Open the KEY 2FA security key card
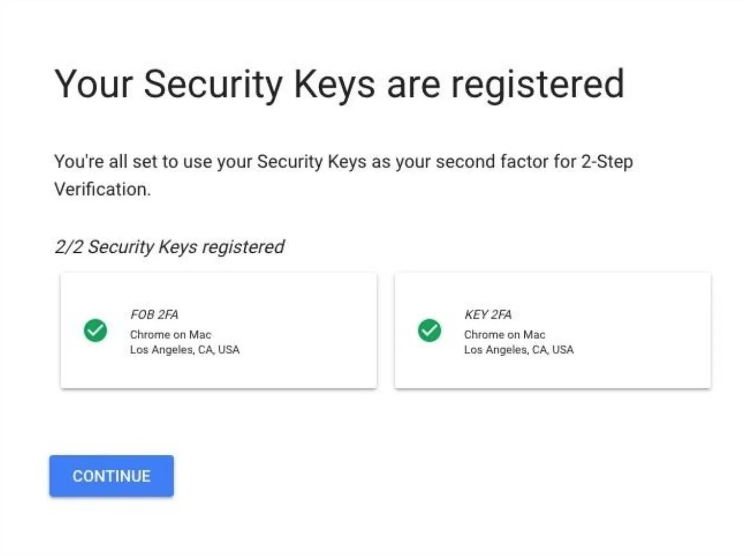Viewport: 756px width, 556px height. (553, 330)
